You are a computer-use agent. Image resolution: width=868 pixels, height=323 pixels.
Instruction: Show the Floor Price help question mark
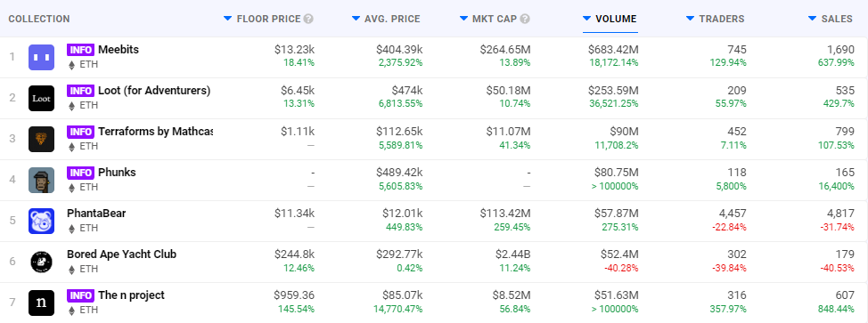click(x=308, y=19)
